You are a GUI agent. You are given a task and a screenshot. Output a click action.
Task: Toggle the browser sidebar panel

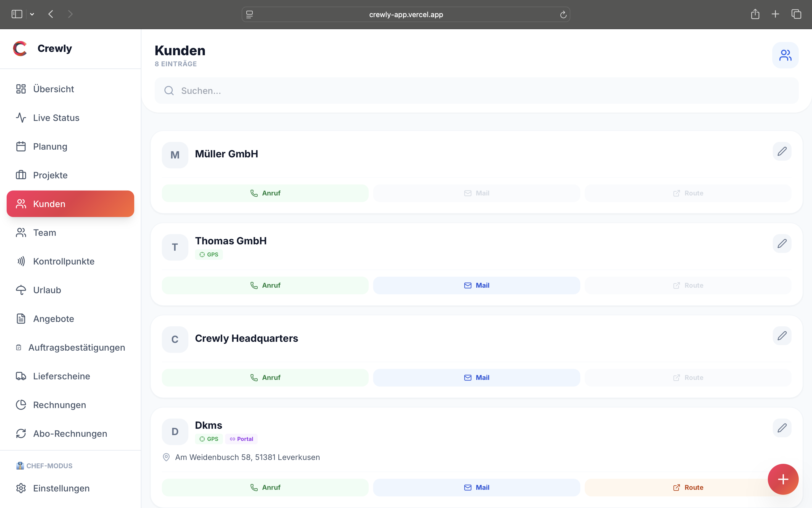[x=17, y=14]
